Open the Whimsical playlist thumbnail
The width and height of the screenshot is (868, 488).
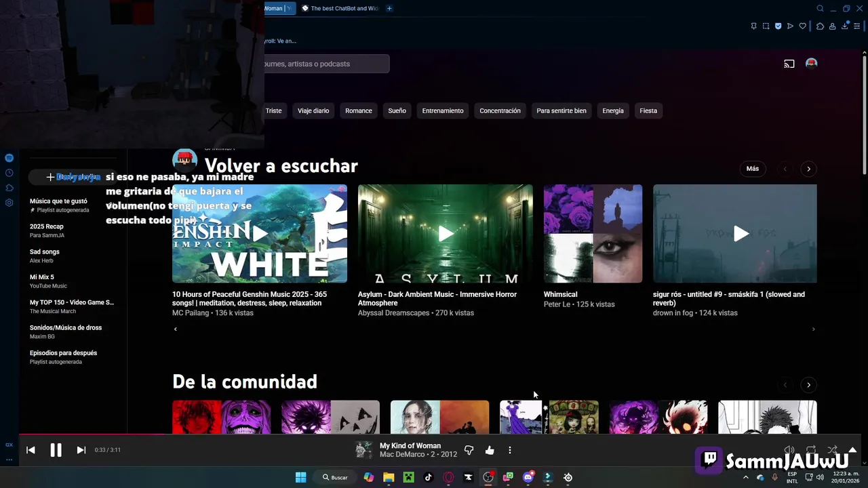tap(593, 234)
